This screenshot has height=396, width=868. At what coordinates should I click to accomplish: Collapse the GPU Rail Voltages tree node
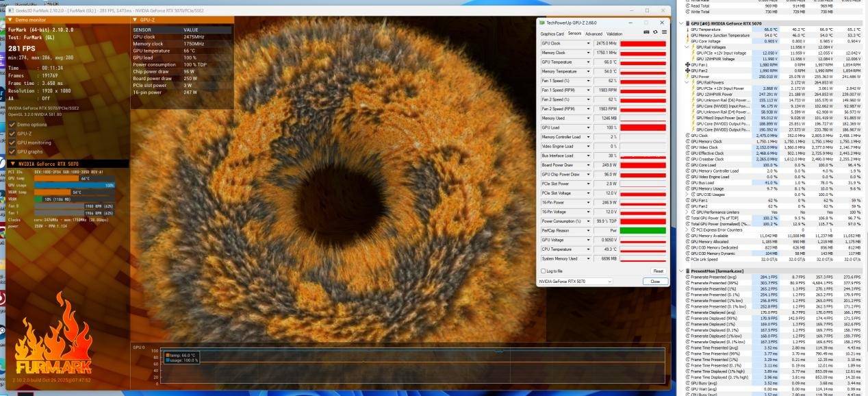click(687, 47)
